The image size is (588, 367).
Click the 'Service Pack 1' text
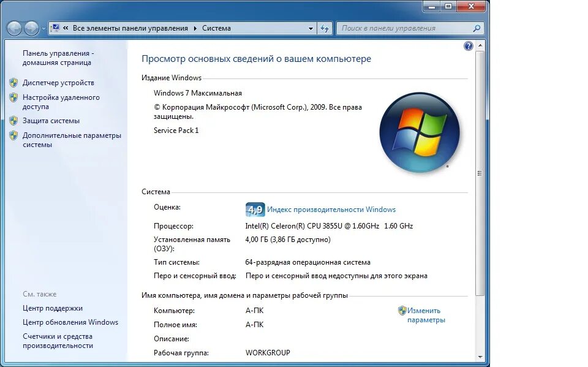pyautogui.click(x=176, y=131)
